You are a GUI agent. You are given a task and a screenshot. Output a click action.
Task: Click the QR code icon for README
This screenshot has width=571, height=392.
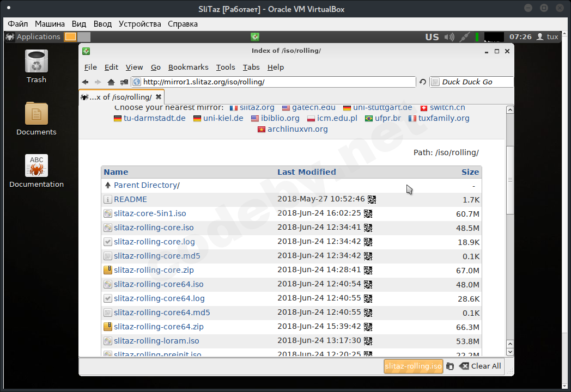point(372,199)
